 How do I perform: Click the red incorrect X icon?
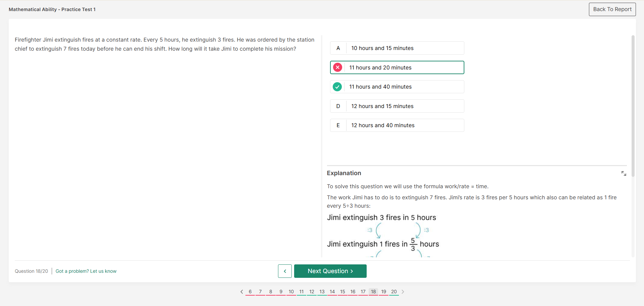(x=337, y=67)
